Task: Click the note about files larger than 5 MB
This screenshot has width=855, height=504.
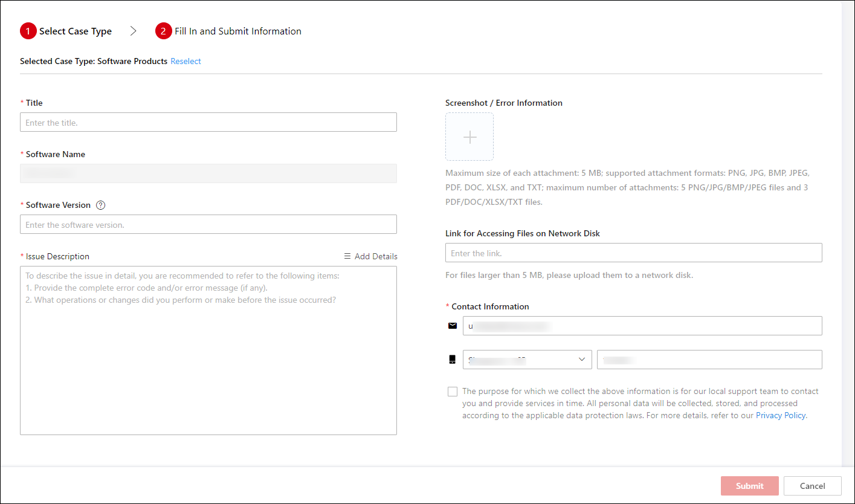Action: [569, 275]
